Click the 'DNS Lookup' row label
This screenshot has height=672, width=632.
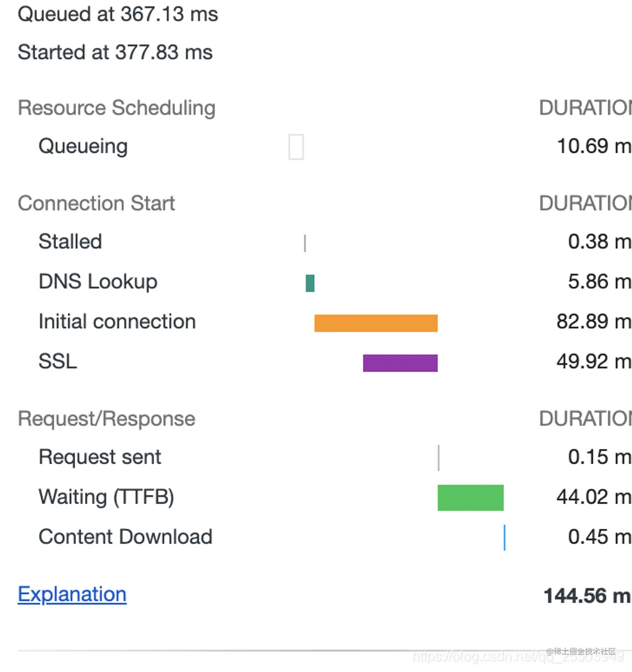click(x=98, y=281)
